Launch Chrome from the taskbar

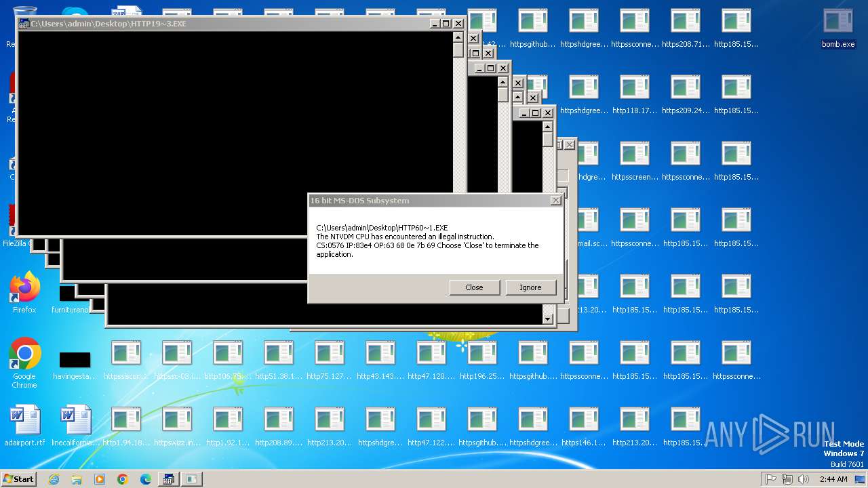[123, 479]
